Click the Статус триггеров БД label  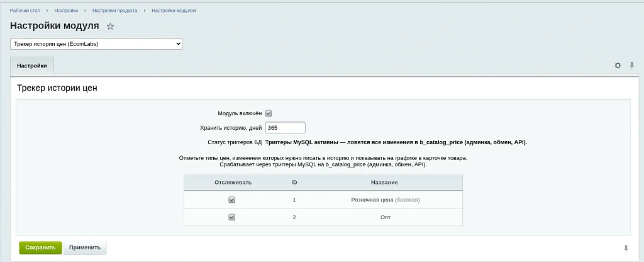[235, 142]
